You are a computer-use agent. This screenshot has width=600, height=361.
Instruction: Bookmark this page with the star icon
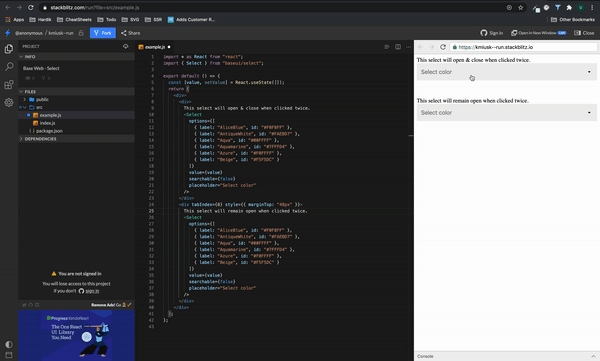click(x=520, y=7)
